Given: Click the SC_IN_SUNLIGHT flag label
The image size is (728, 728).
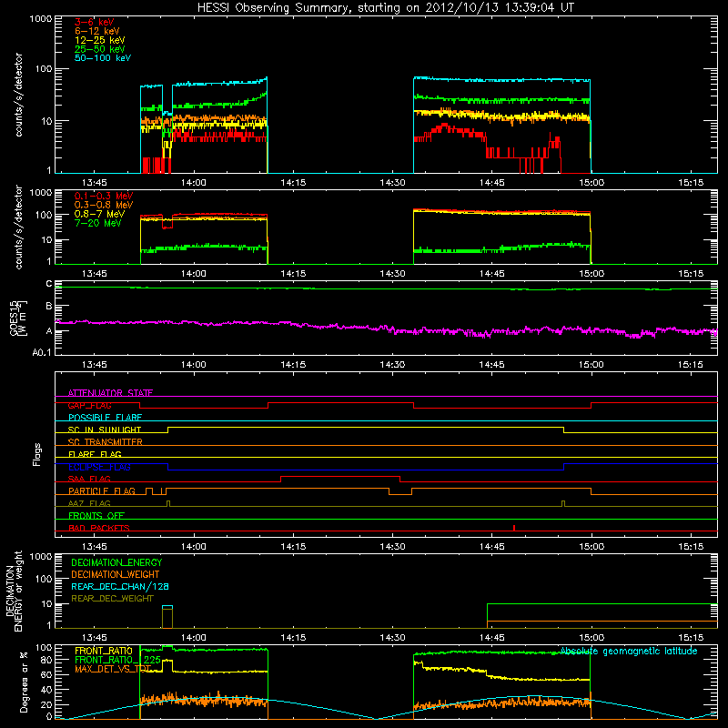Looking at the screenshot, I should 105,430.
